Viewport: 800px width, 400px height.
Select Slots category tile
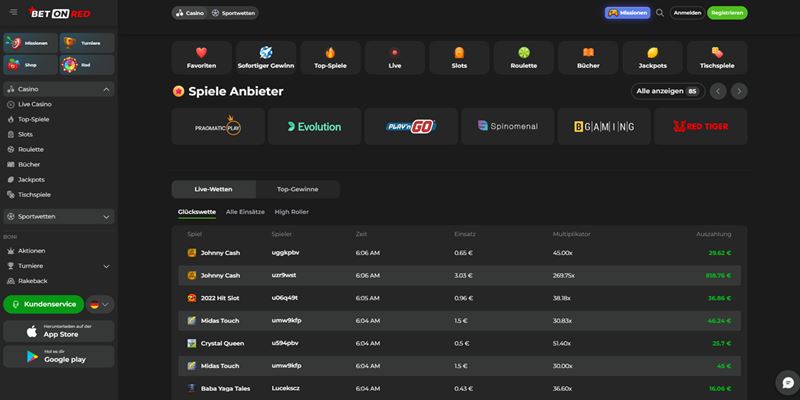coord(459,58)
